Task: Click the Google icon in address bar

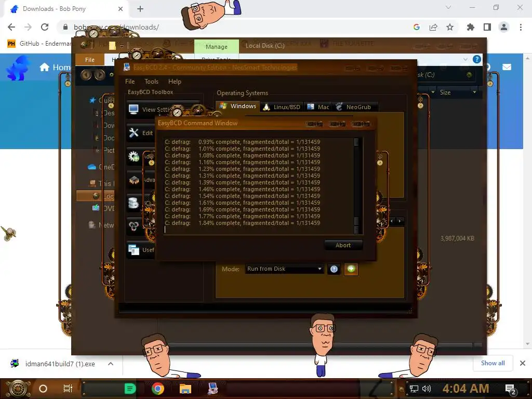Action: tap(417, 27)
